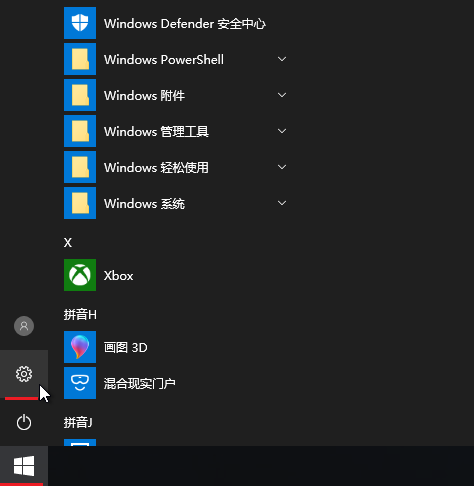Jump via the X letter header
Viewport: 474px width, 486px height.
(x=68, y=243)
